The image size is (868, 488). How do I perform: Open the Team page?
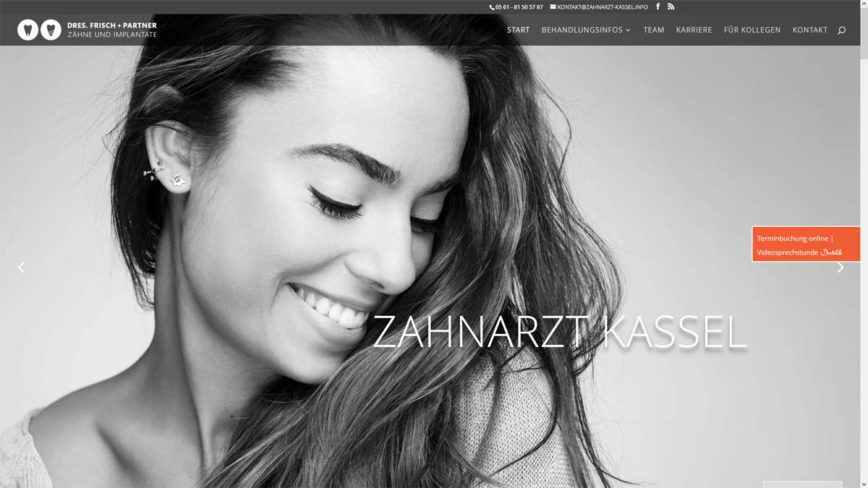[653, 30]
